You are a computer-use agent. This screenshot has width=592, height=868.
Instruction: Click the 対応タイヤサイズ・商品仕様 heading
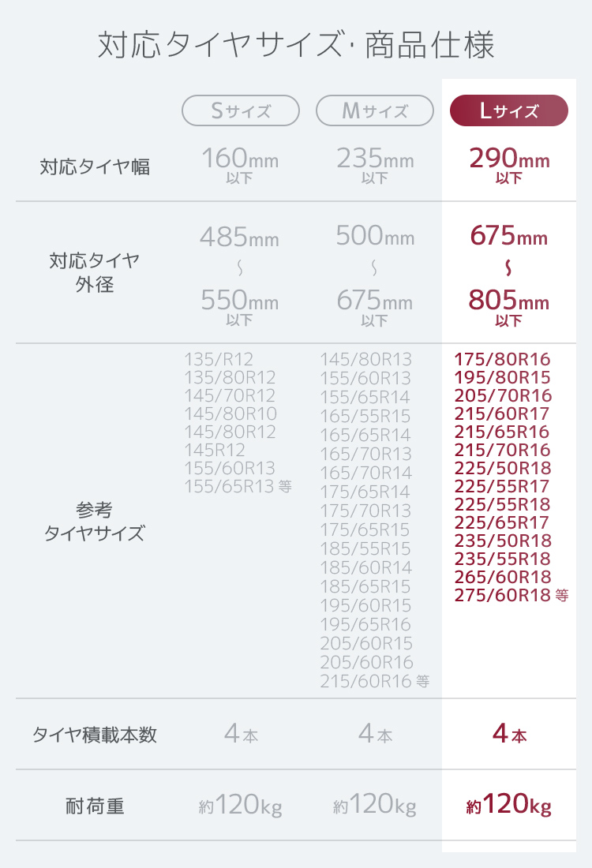(296, 45)
